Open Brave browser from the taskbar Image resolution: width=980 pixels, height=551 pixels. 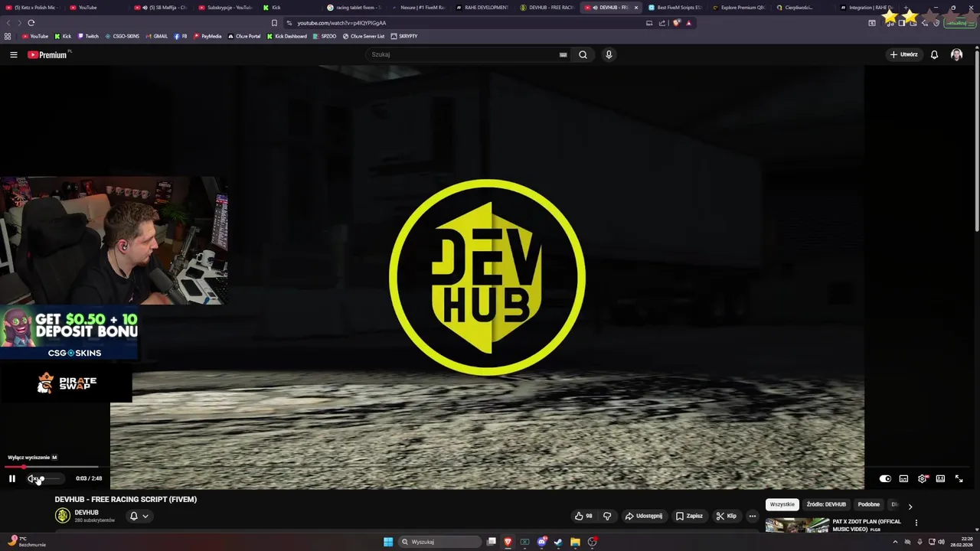click(508, 542)
